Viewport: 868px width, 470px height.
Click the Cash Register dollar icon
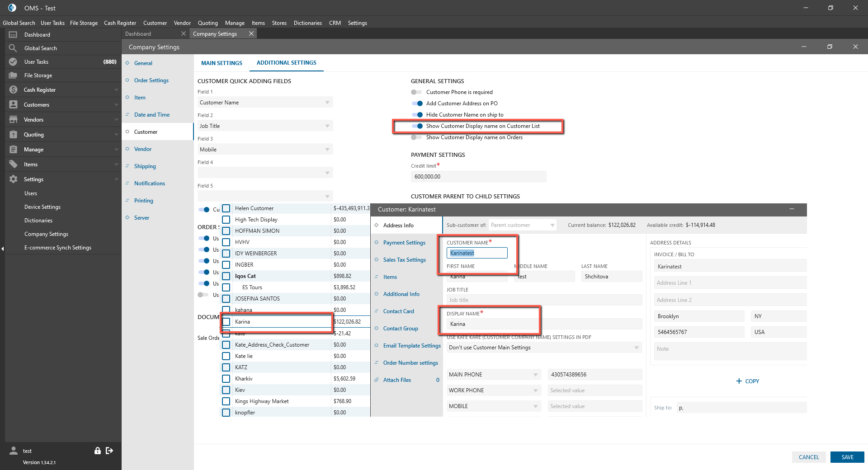(x=13, y=90)
